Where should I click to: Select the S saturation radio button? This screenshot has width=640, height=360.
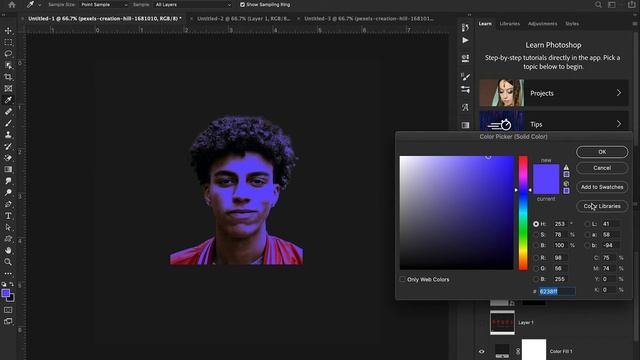[536, 234]
